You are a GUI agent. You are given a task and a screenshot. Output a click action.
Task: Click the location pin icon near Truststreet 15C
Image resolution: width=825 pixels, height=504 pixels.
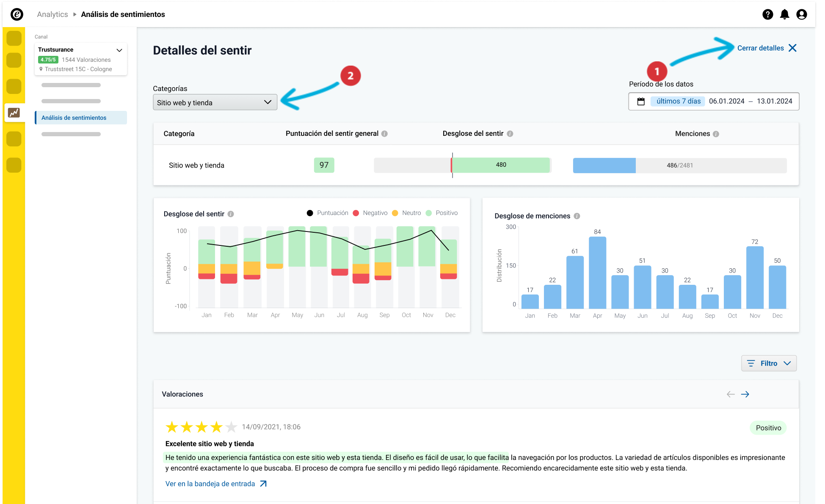pyautogui.click(x=41, y=69)
